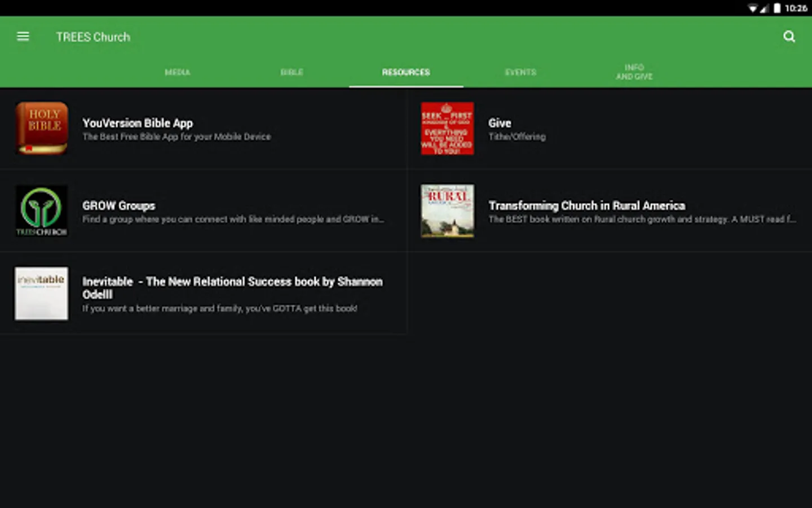Click 'Find a group where you can connect' text

(x=233, y=219)
